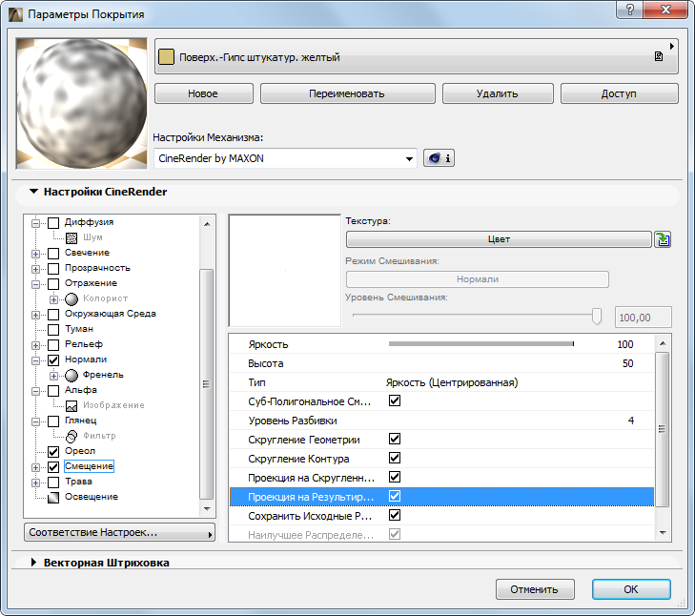Click the Удалить button
Viewport: 695px width, 616px height.
pyautogui.click(x=498, y=93)
